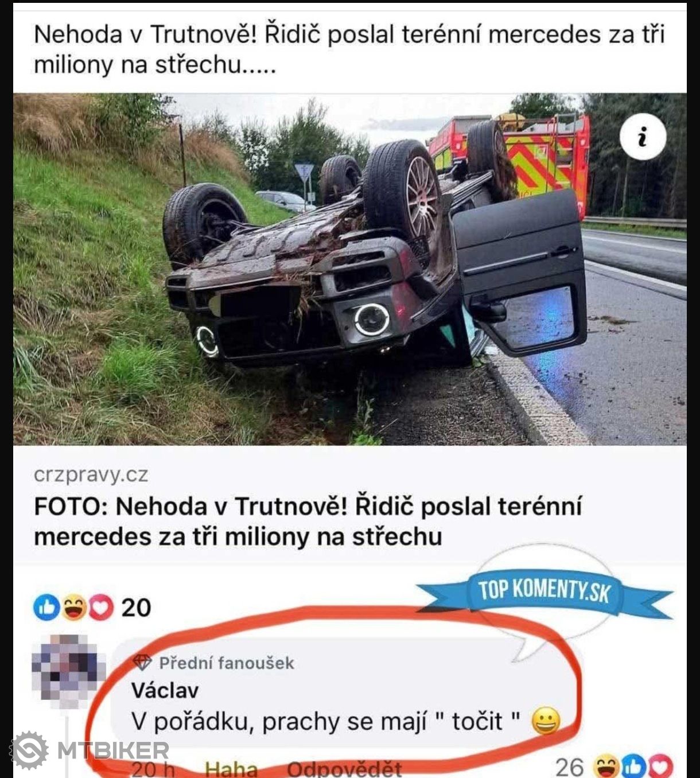Click the info icon on the photo
The width and height of the screenshot is (700, 778).
(x=643, y=138)
